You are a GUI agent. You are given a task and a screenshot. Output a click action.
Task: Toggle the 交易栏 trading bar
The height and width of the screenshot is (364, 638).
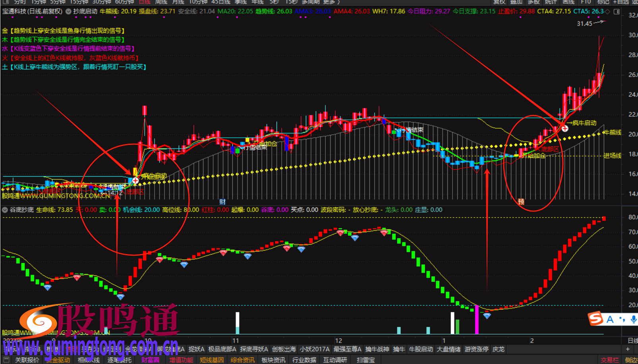pos(609,360)
